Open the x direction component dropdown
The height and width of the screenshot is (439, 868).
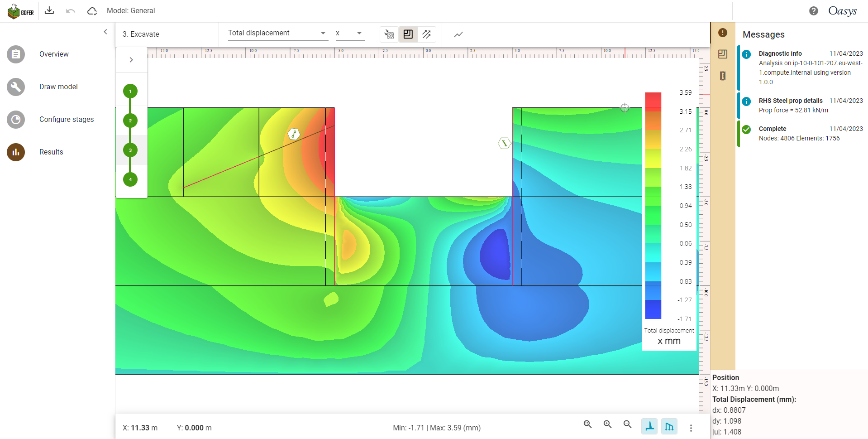[349, 33]
